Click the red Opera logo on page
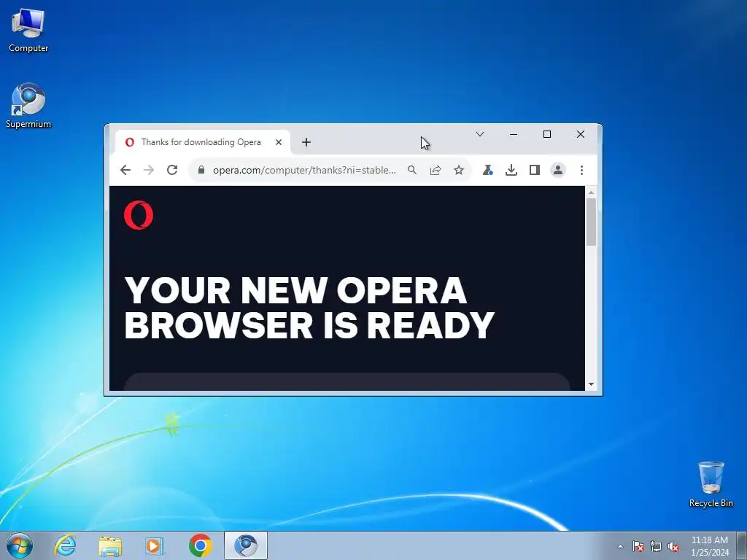The height and width of the screenshot is (560, 747). (x=139, y=215)
